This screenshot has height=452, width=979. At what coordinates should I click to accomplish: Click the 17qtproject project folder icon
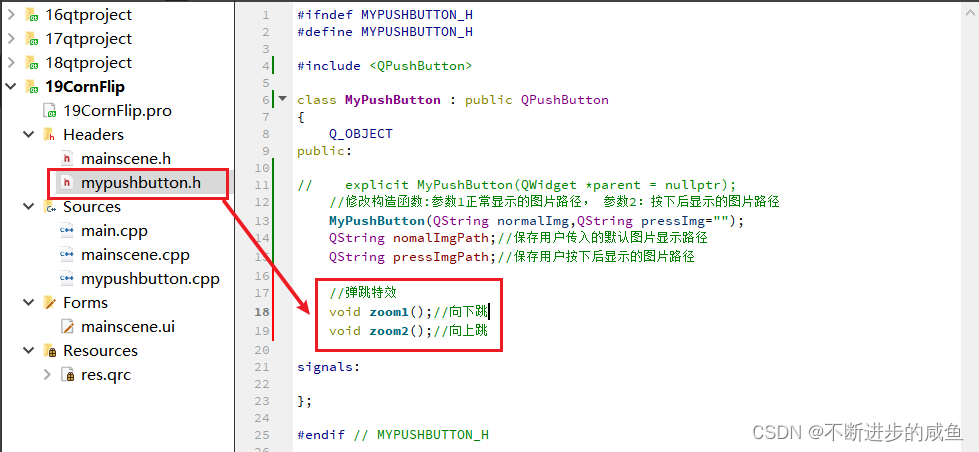32,39
